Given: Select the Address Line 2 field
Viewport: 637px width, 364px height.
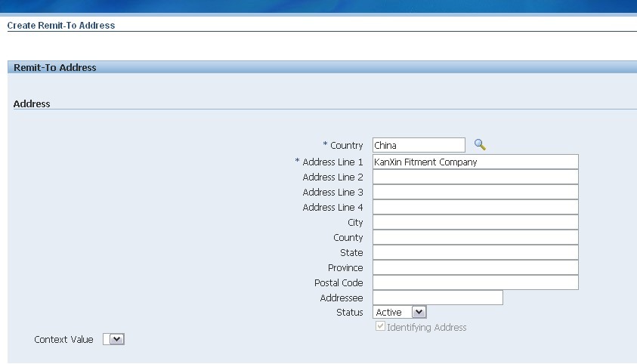Looking at the screenshot, I should [x=475, y=177].
